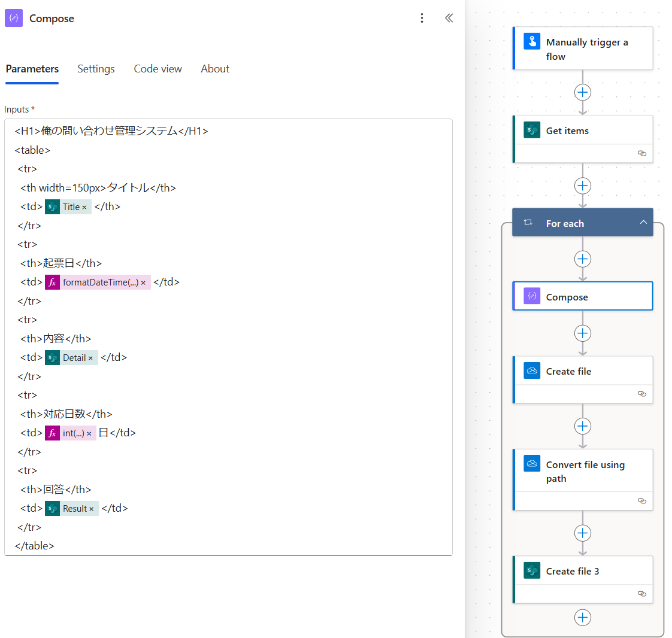Add a step below Manually trigger a flow
Screen dimensions: 672x638
(582, 93)
